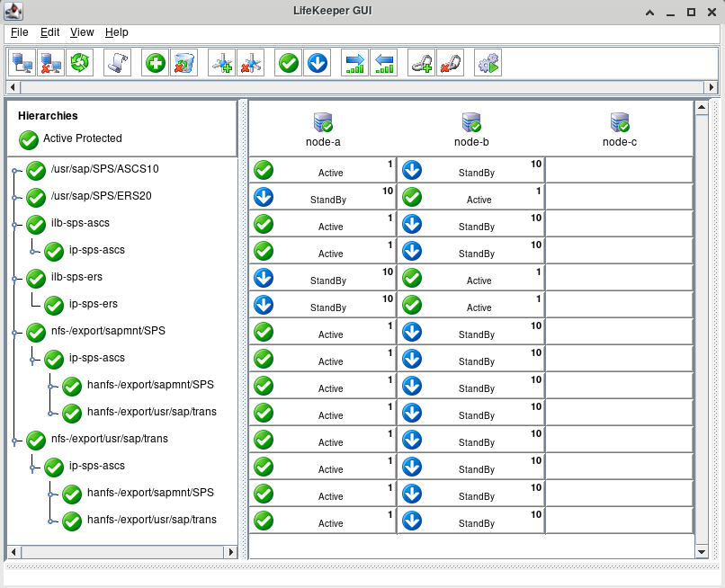This screenshot has height=588, width=725.
Task: Select /usr/sap/SPS/ERS20 in the hierarchy tree
Action: click(x=102, y=196)
